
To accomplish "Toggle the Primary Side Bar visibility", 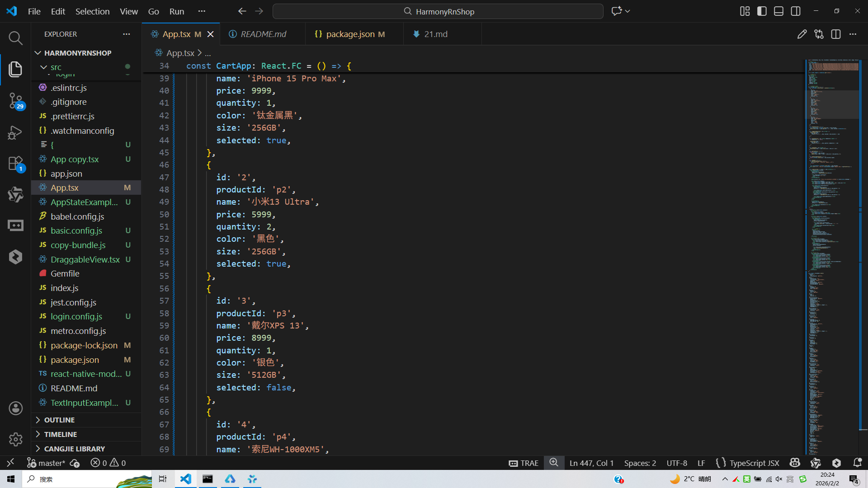I will (762, 11).
